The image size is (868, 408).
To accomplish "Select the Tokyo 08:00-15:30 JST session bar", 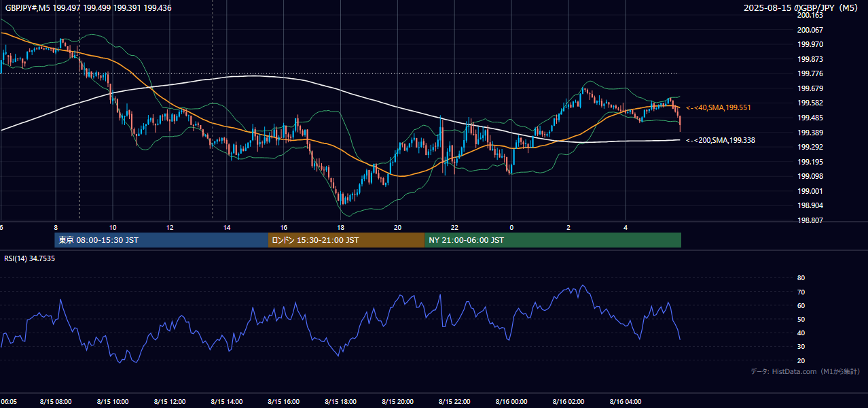I will [x=162, y=240].
